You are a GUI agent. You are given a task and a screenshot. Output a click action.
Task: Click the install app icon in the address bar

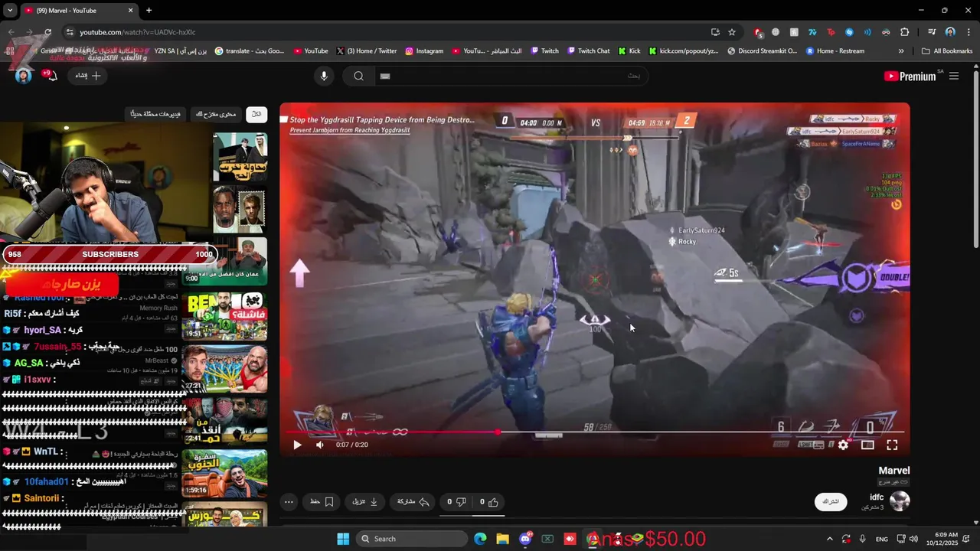[x=715, y=32]
